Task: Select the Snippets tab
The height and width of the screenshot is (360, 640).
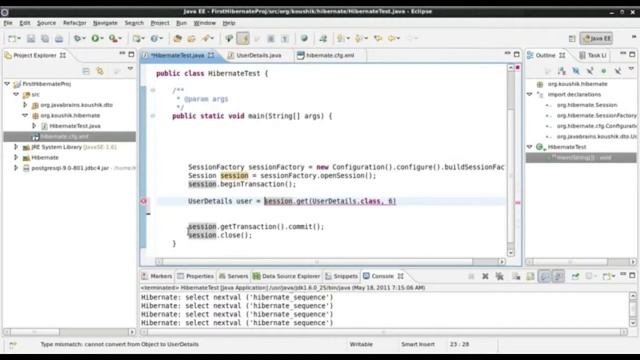Action: (x=342, y=276)
